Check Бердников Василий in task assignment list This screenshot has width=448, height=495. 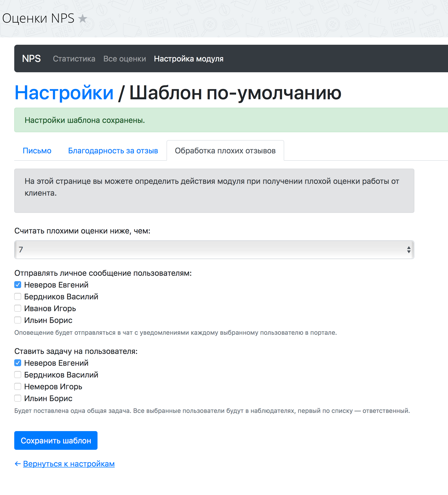18,375
